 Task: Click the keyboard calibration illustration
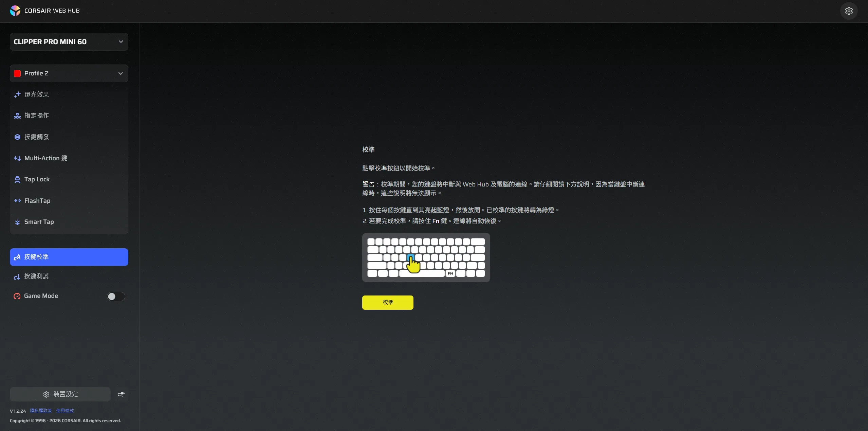[426, 257]
